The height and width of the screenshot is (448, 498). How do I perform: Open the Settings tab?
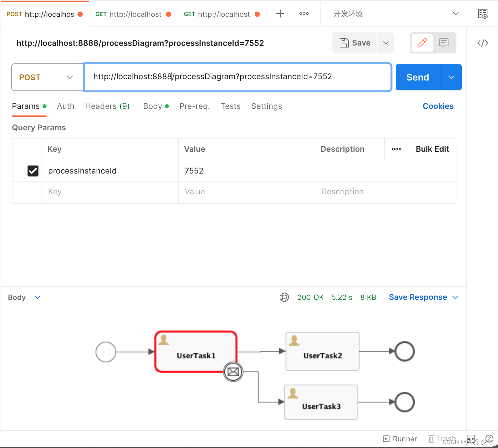click(x=266, y=106)
